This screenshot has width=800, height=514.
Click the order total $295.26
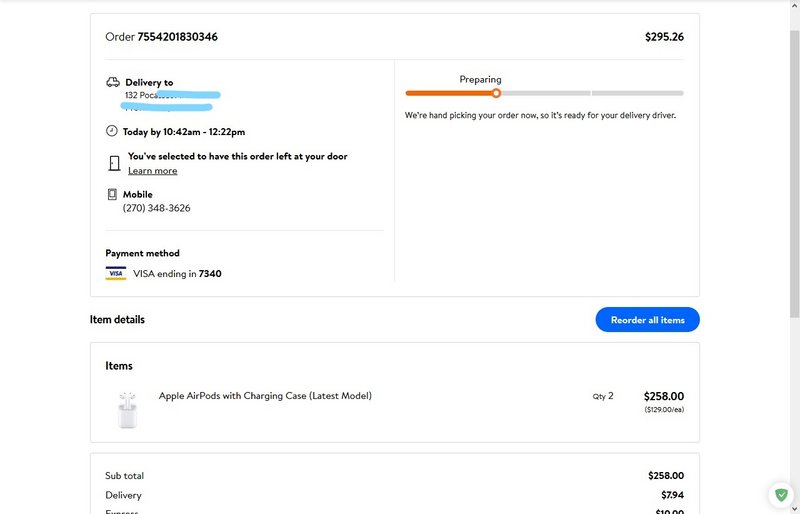point(664,37)
